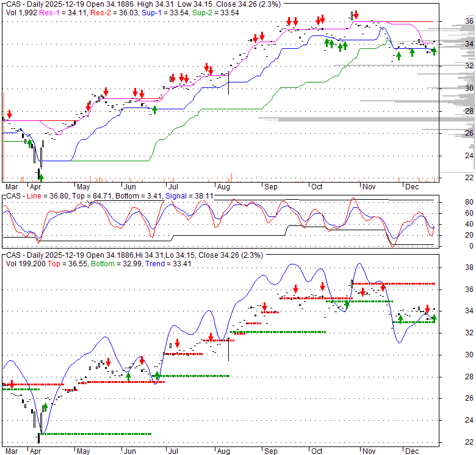Click the rightmost green arrow in the top chart

coord(434,51)
